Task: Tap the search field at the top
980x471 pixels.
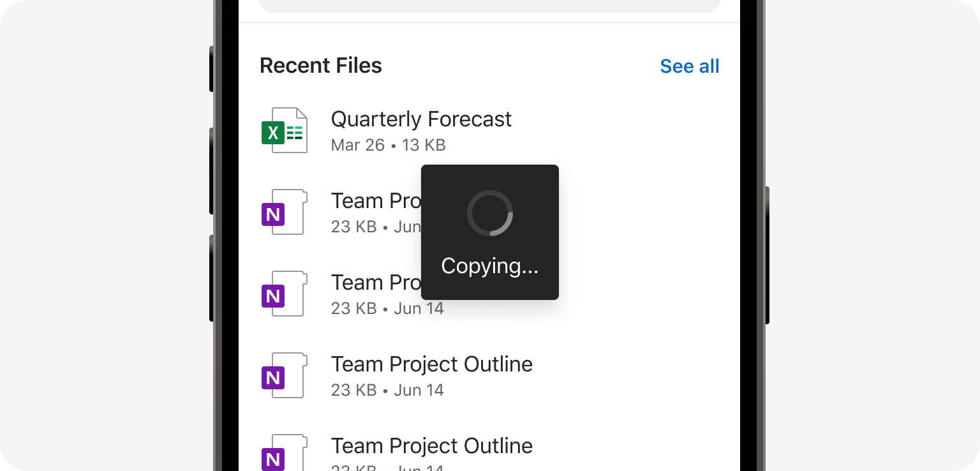Action: pyautogui.click(x=489, y=5)
